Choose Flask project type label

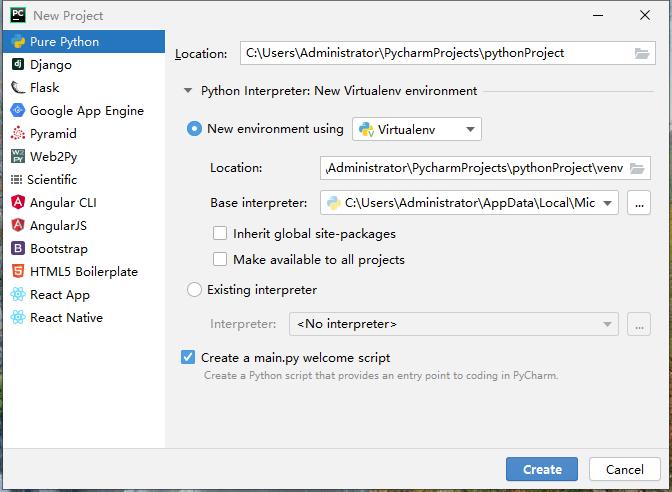pos(45,87)
